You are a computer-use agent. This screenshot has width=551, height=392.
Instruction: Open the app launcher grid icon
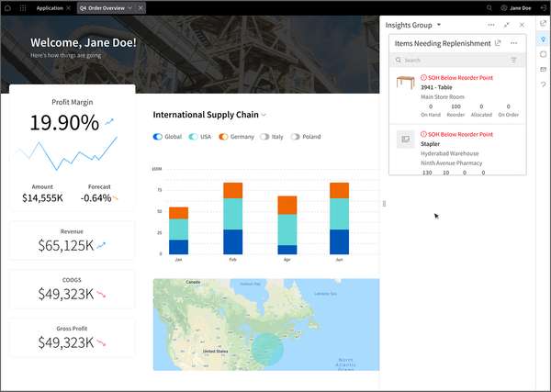pyautogui.click(x=23, y=7)
